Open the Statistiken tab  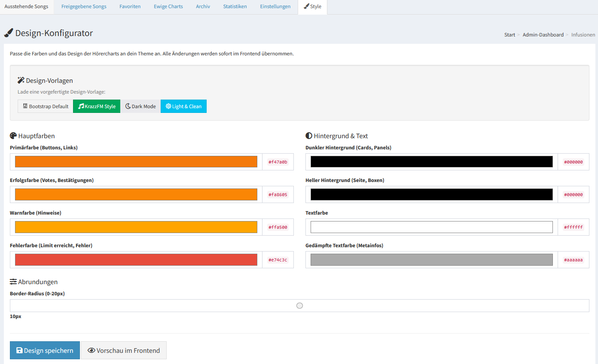tap(235, 6)
